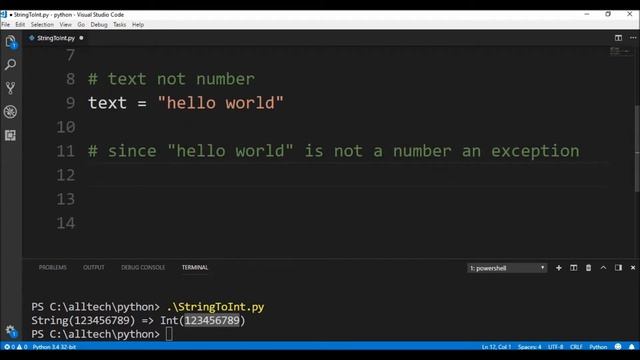Change language mode via Python status item
Screen dimensions: 640x360
pos(598,347)
